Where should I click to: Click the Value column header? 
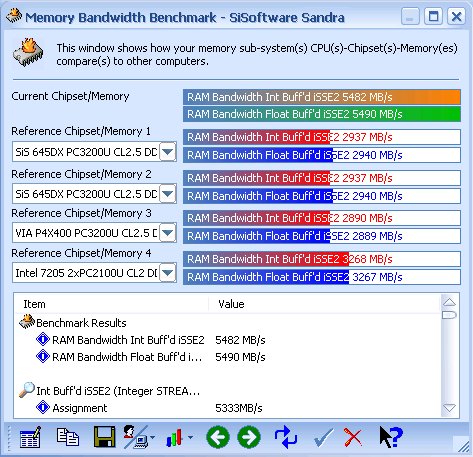(x=231, y=304)
